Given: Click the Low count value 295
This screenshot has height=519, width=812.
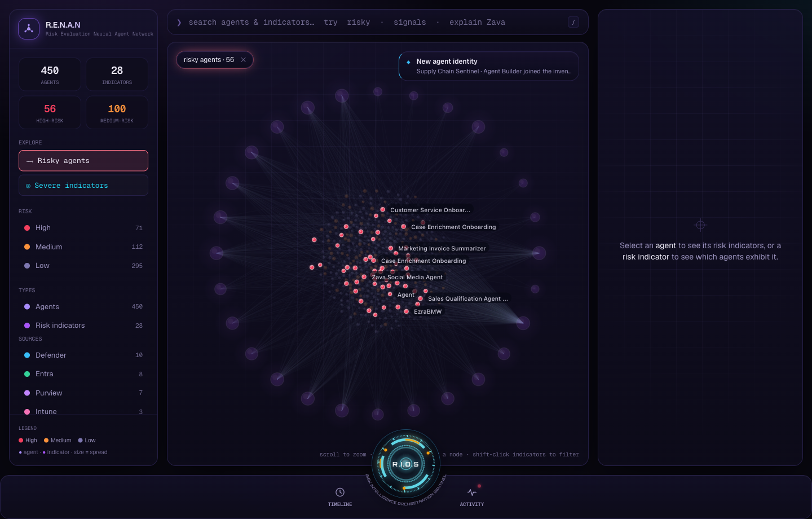Looking at the screenshot, I should point(137,266).
